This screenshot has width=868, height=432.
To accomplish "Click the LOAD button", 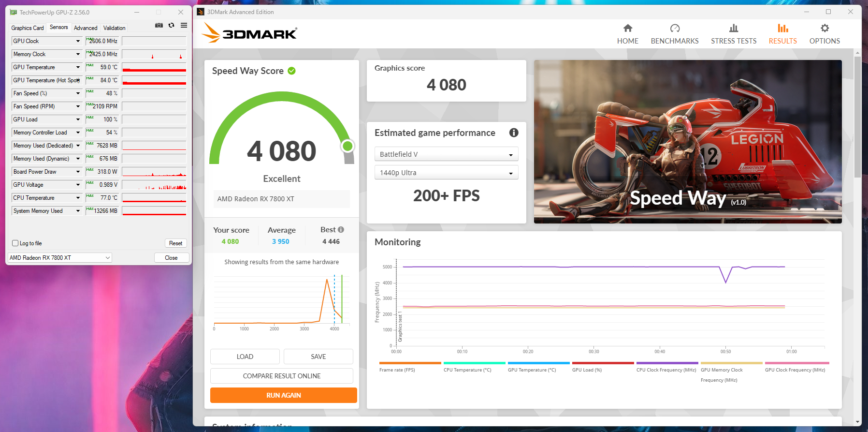I will [245, 357].
